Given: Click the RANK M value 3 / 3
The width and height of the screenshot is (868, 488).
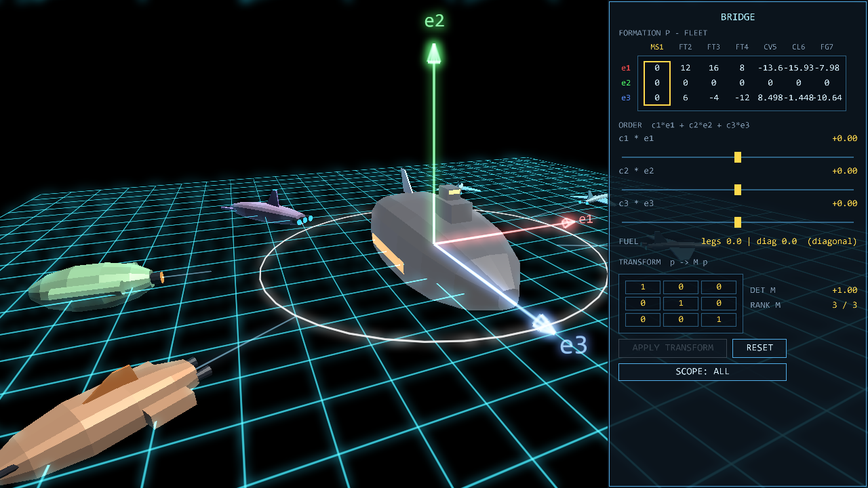Looking at the screenshot, I should tap(845, 305).
